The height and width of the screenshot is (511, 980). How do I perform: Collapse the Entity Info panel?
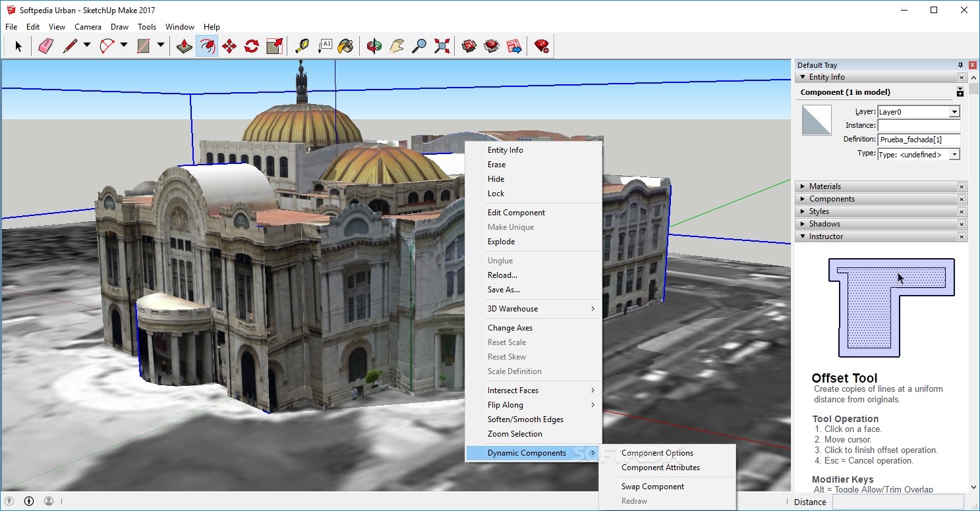point(803,77)
